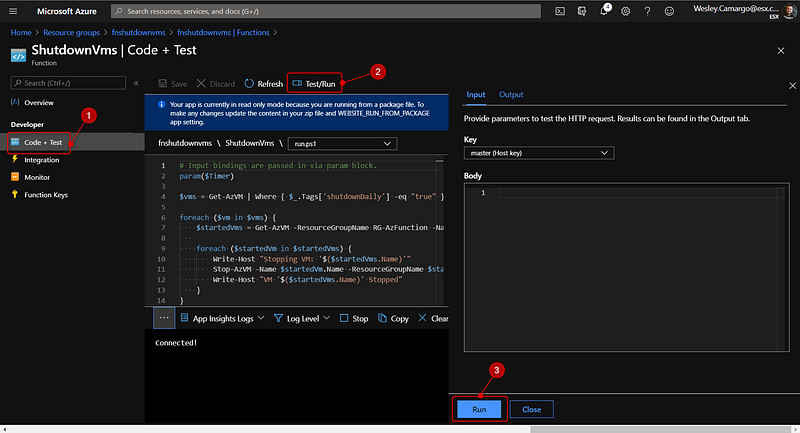This screenshot has width=800, height=433.
Task: Expand the Key dropdown showing master (Host key)
Action: [x=539, y=153]
